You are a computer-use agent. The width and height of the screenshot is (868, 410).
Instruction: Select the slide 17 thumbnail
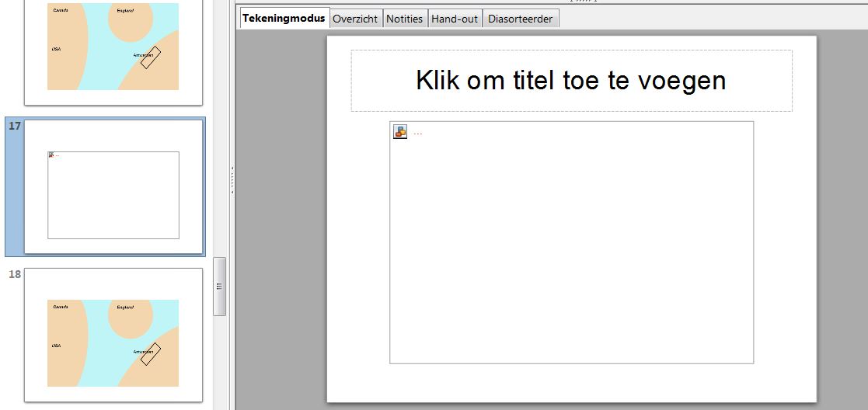(x=113, y=187)
